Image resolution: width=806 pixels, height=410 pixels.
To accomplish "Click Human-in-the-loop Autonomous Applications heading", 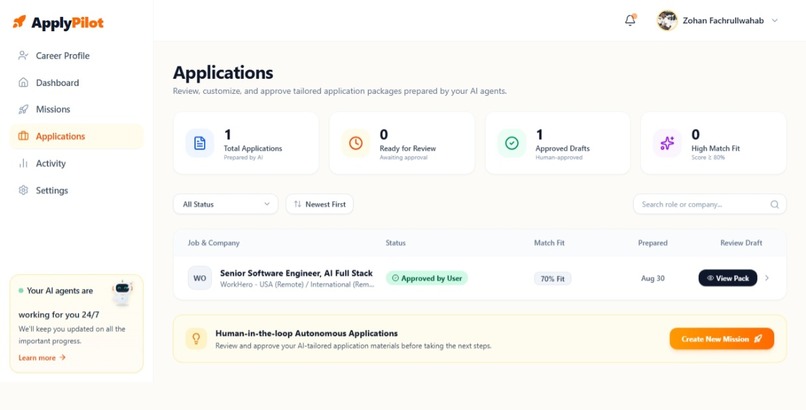I will click(306, 333).
